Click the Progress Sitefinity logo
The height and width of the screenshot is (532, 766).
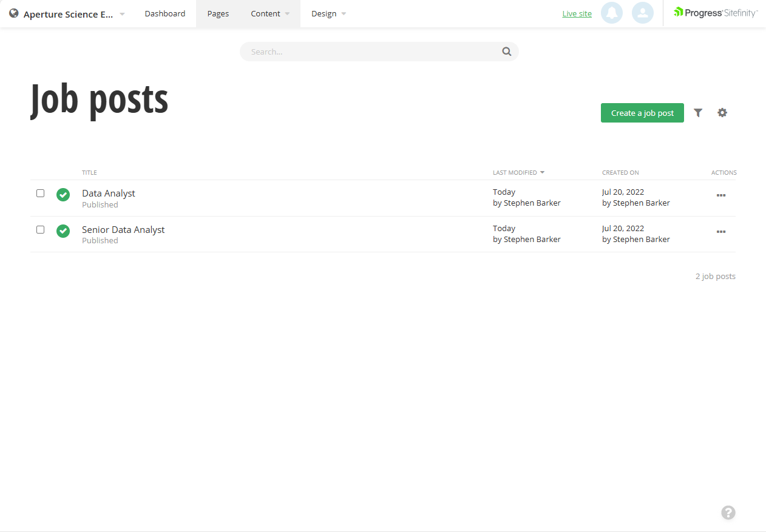716,12
